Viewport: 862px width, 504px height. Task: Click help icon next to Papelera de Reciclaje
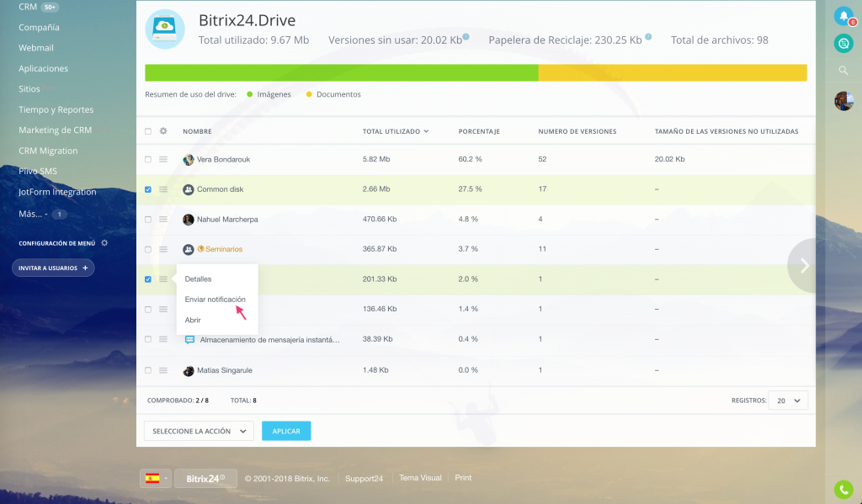648,37
